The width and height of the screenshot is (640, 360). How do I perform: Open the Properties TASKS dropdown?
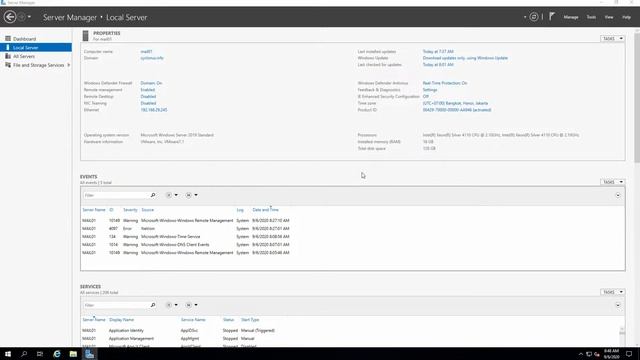pos(612,38)
